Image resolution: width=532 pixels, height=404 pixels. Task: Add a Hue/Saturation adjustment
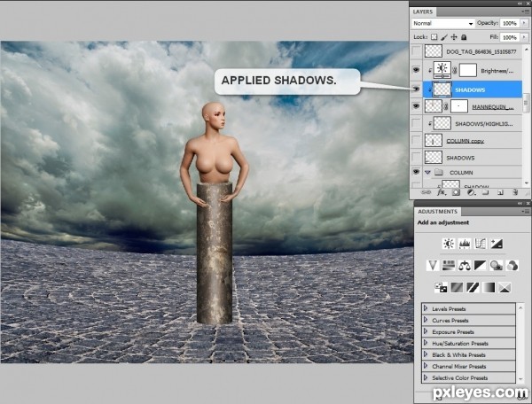tap(449, 265)
